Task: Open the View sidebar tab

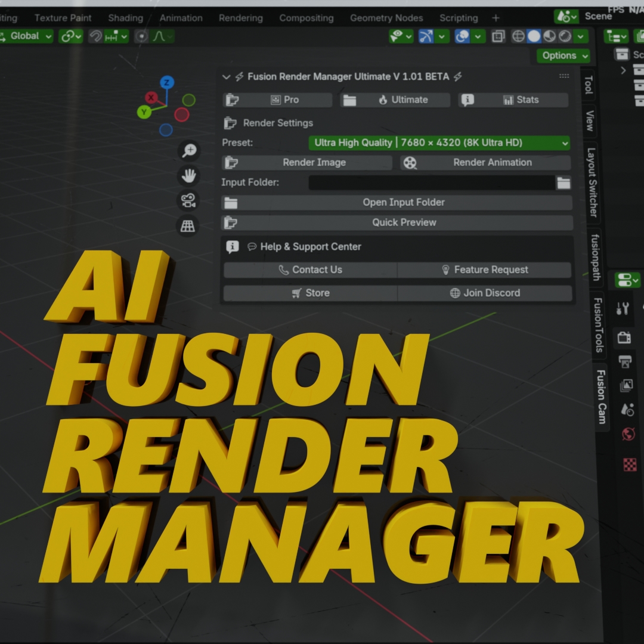Action: [590, 120]
